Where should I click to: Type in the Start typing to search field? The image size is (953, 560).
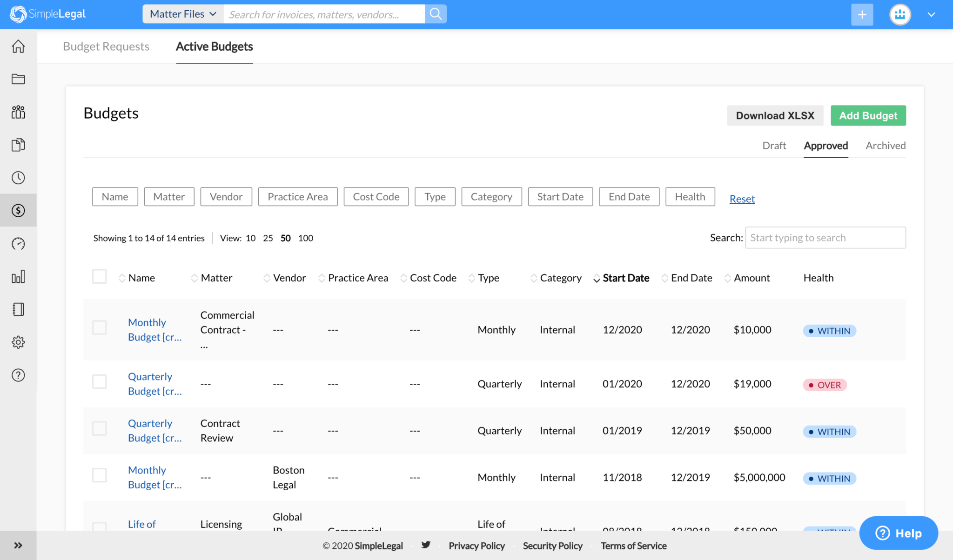[x=825, y=238]
